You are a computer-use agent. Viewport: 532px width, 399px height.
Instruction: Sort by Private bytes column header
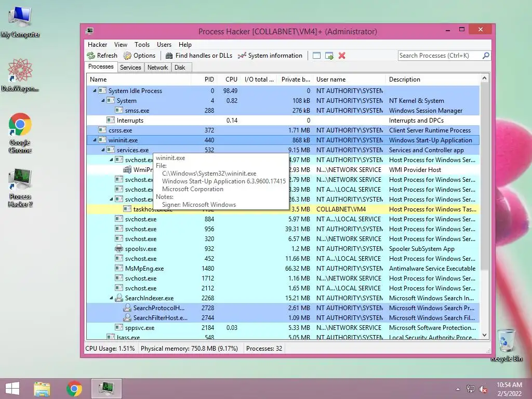[296, 79]
